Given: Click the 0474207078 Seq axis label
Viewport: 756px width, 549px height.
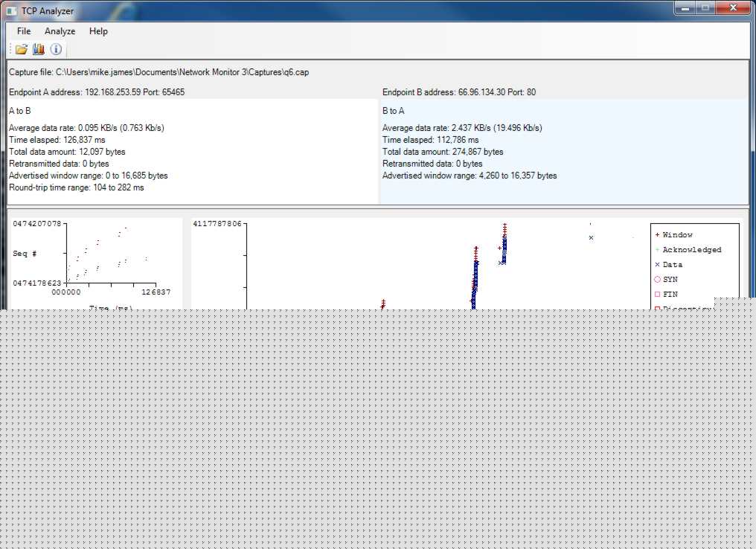Looking at the screenshot, I should 37,224.
